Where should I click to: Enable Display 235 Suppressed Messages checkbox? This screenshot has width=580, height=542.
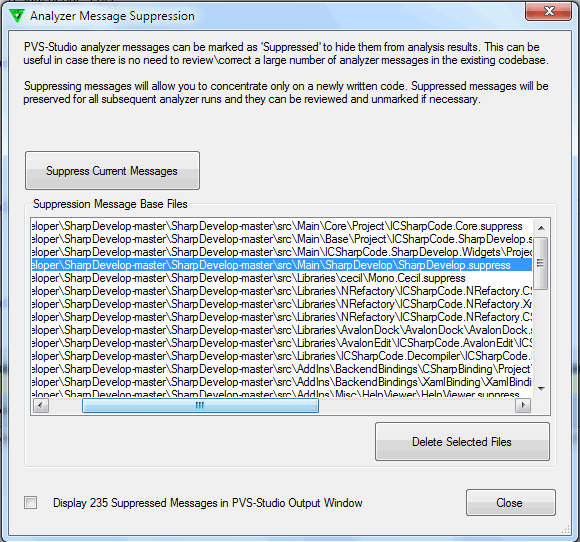click(30, 503)
